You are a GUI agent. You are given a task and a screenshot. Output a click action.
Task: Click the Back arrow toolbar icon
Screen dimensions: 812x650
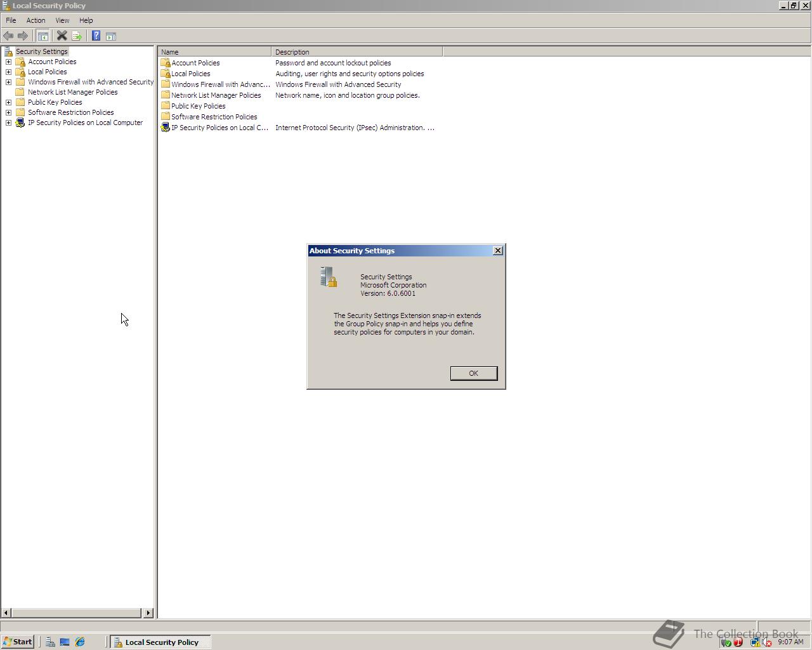coord(8,36)
